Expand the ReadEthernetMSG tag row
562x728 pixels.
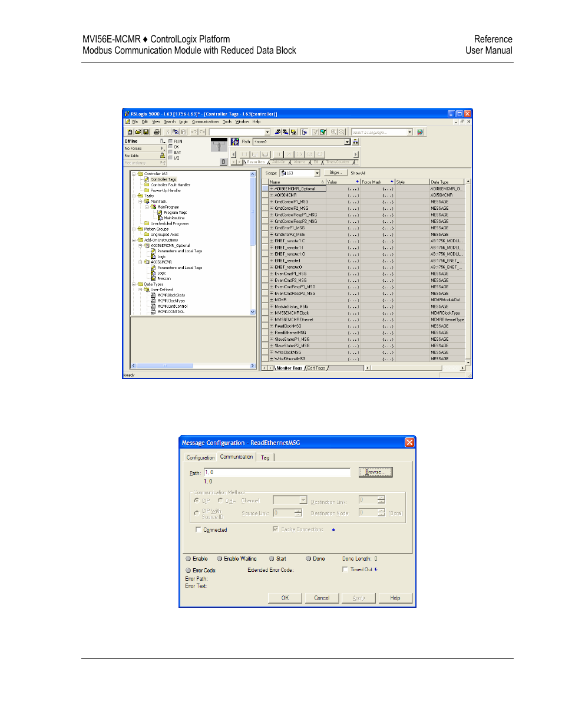(272, 332)
